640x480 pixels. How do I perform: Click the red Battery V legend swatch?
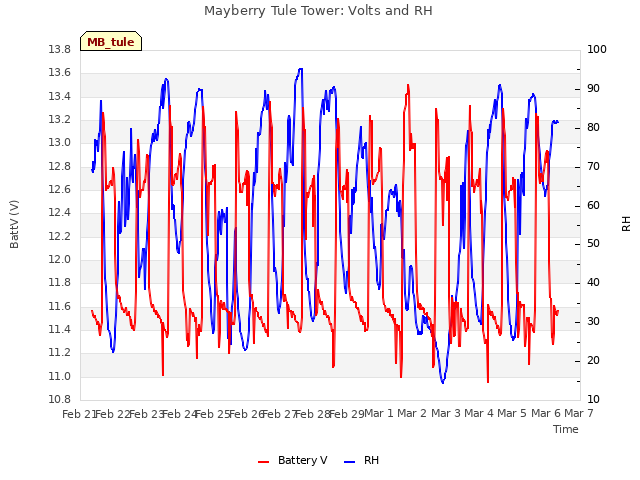click(264, 462)
